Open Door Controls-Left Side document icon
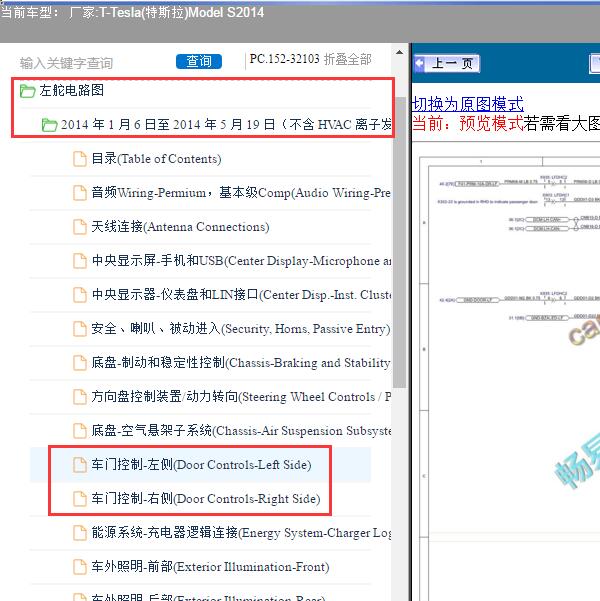 (80, 465)
